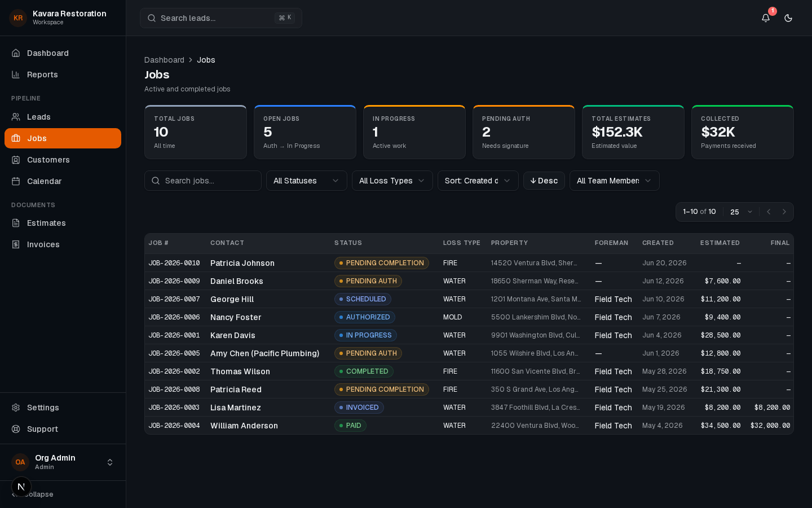812x508 pixels.
Task: Open Reports from the sidebar
Action: click(x=63, y=75)
